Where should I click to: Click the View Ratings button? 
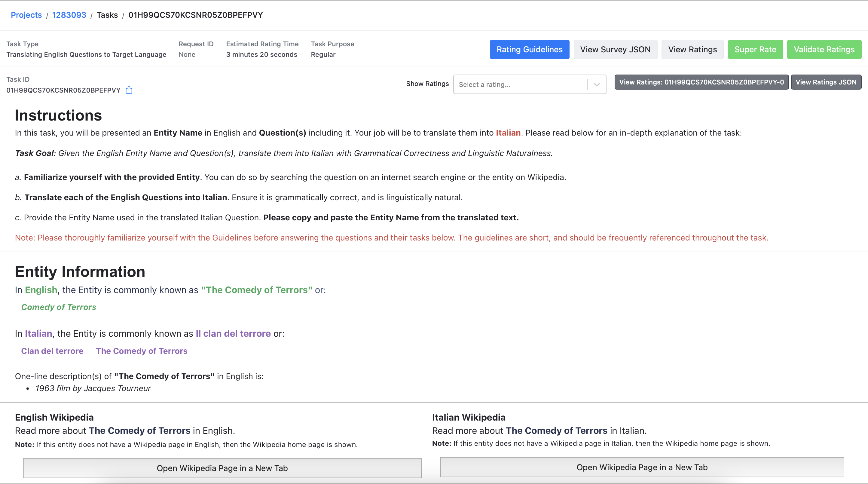pos(692,50)
